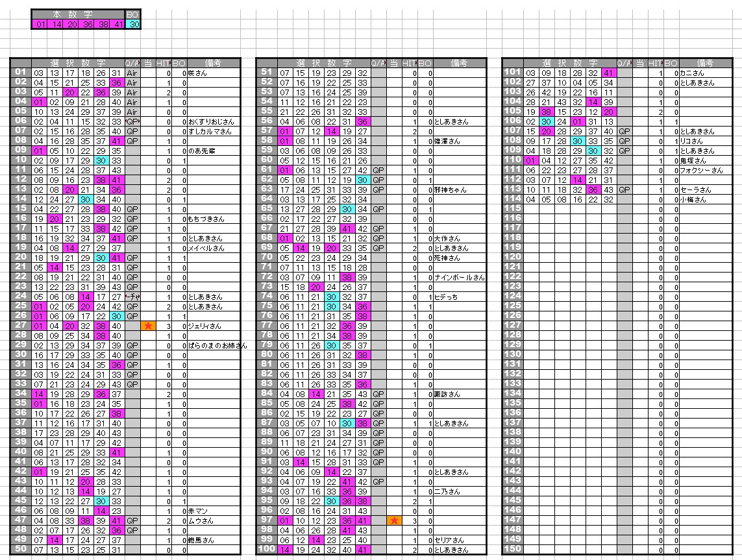The width and height of the screenshot is (742, 560).
Task: Select winning number 14 under 本数字
Action: (56, 24)
